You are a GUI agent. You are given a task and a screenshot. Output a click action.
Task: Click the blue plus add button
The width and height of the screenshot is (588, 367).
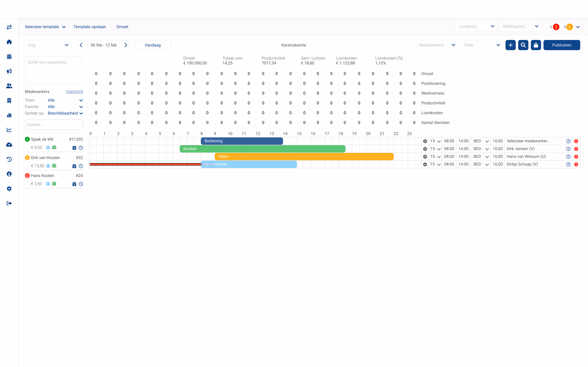(x=510, y=45)
